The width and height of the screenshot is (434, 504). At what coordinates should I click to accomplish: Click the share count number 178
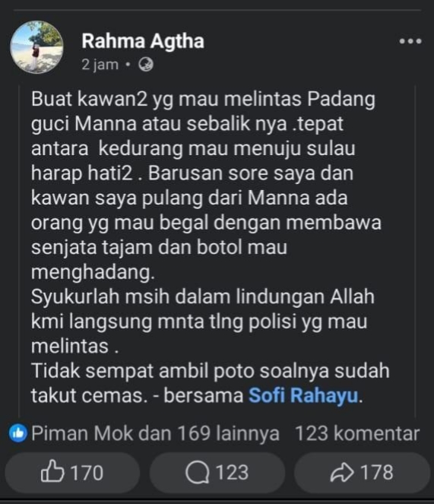(x=377, y=472)
